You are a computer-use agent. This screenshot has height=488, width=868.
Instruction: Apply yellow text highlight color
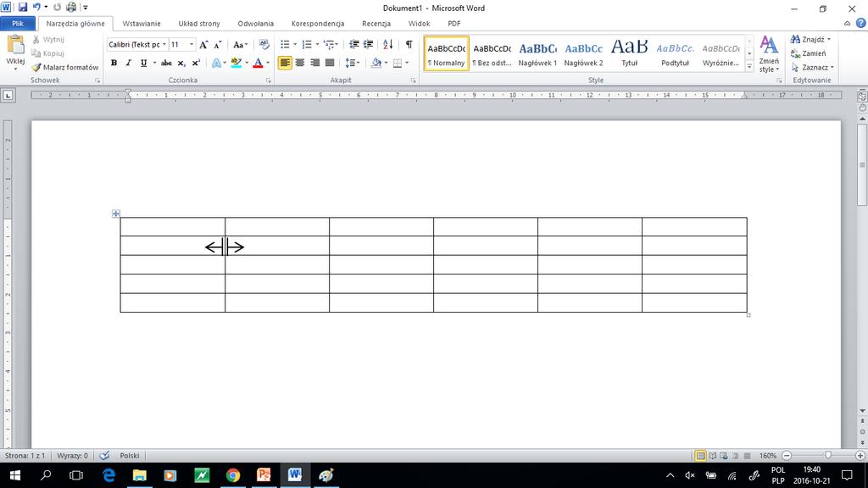[x=236, y=63]
